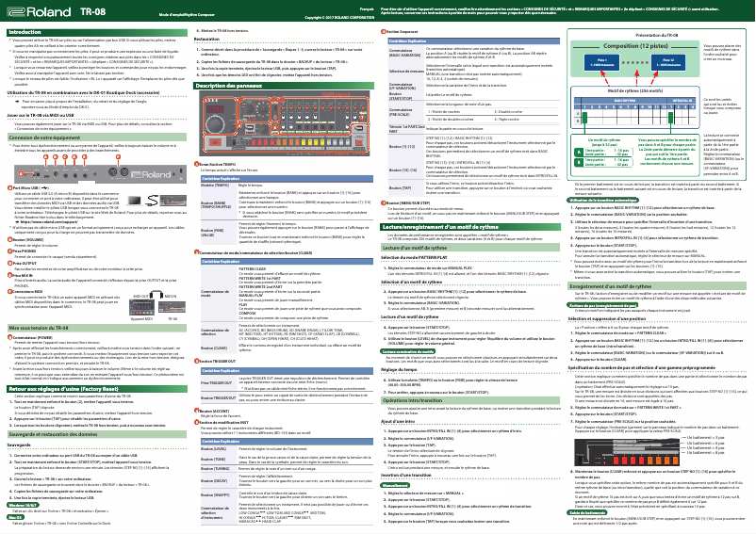Click the TR-08 top panel illustration
This screenshot has height=534, width=756.
tap(284, 123)
